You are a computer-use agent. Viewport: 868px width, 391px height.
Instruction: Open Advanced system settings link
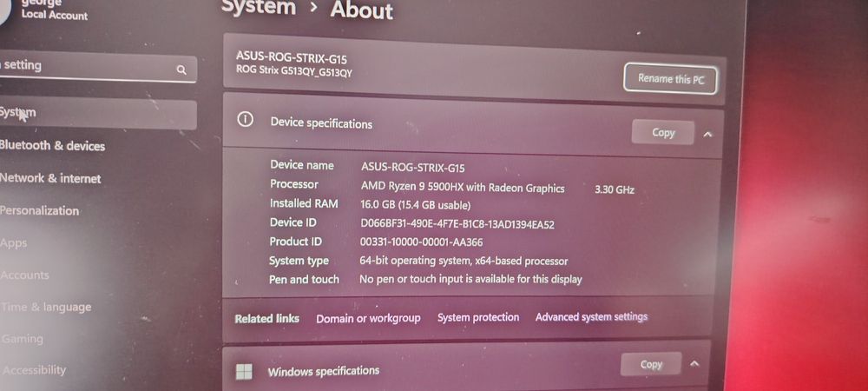pyautogui.click(x=591, y=317)
